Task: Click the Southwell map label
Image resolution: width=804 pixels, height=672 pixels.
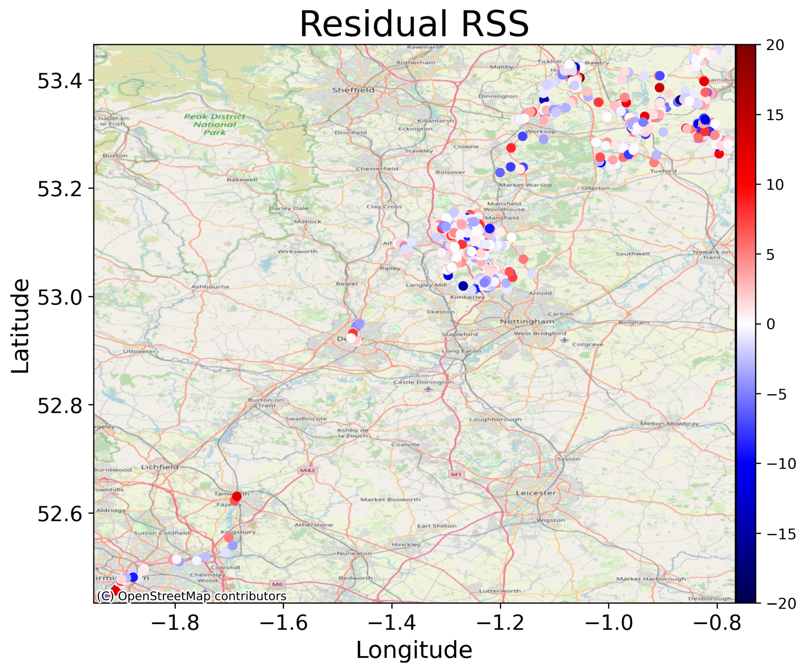Action: click(x=632, y=254)
